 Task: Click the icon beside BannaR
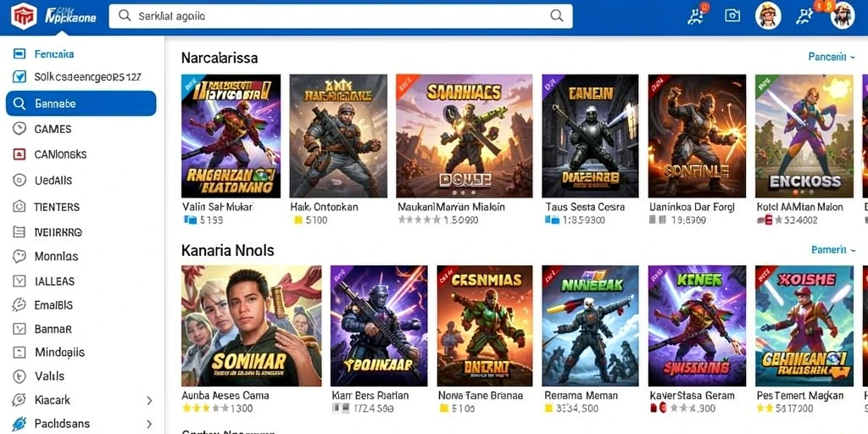click(19, 329)
